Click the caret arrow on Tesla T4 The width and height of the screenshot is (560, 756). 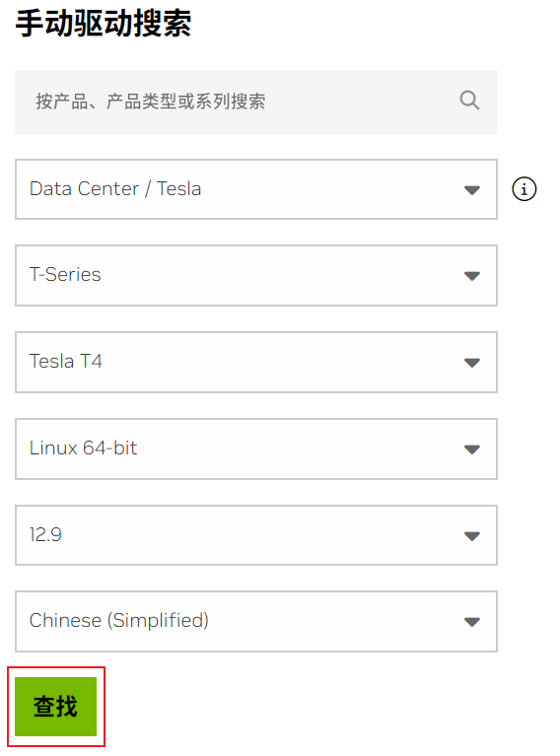(x=471, y=363)
